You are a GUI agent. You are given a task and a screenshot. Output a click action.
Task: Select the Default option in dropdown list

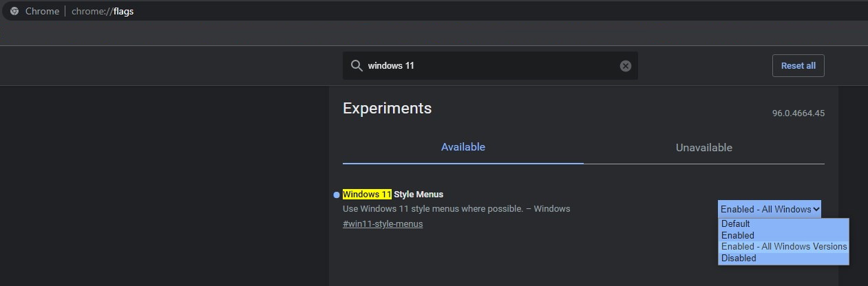pos(735,223)
